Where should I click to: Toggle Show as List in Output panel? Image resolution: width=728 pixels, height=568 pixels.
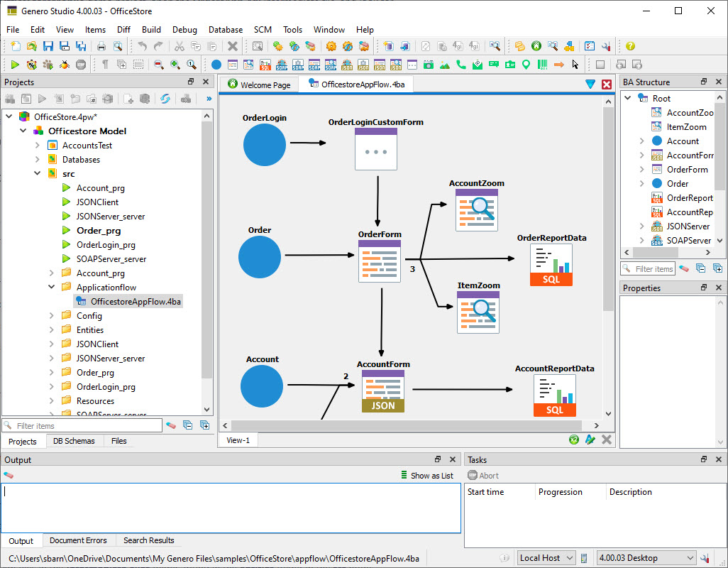(x=428, y=475)
